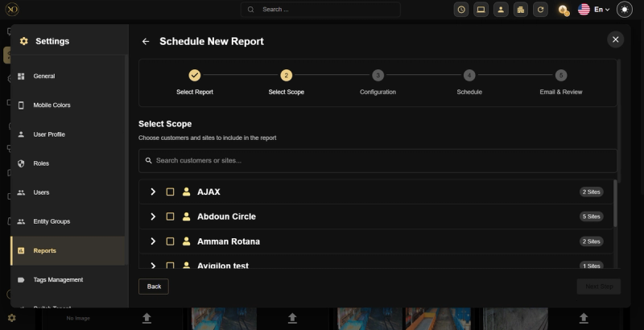Click the back arrow beside Schedule New Report
The width and height of the screenshot is (644, 330).
pyautogui.click(x=146, y=42)
